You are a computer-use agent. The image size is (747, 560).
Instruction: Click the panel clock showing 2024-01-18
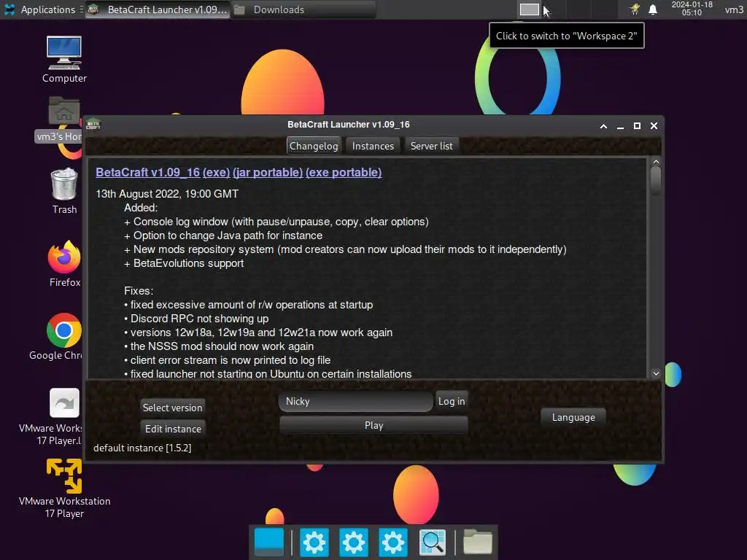692,9
